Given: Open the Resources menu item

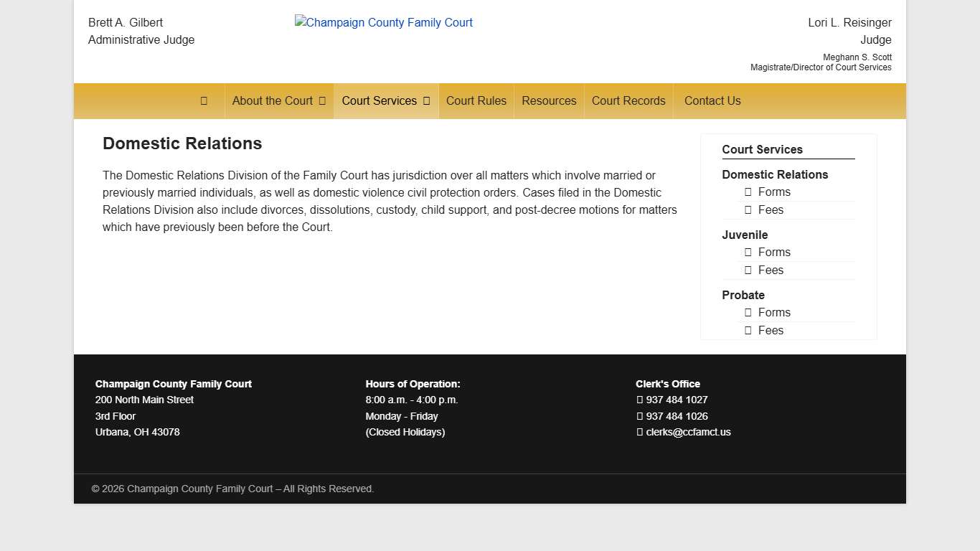Looking at the screenshot, I should 549,101.
